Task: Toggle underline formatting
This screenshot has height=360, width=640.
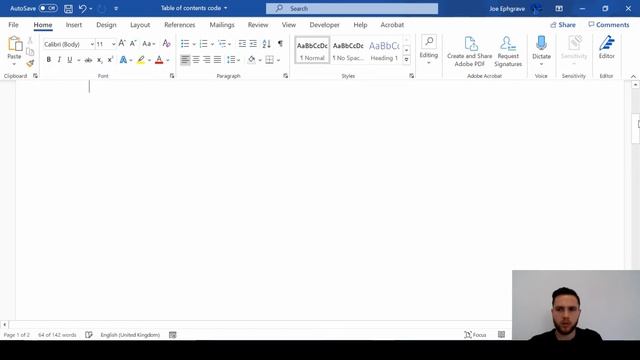Action: coord(69,60)
